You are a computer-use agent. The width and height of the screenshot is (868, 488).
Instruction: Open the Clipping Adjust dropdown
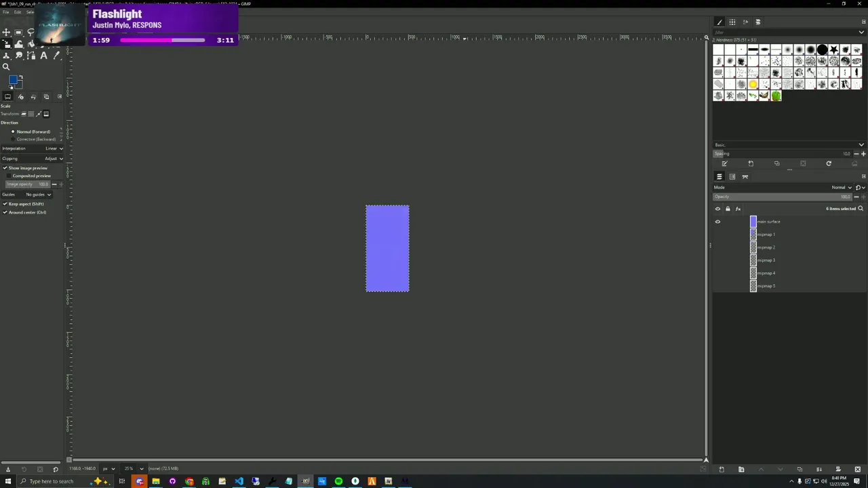32,159
